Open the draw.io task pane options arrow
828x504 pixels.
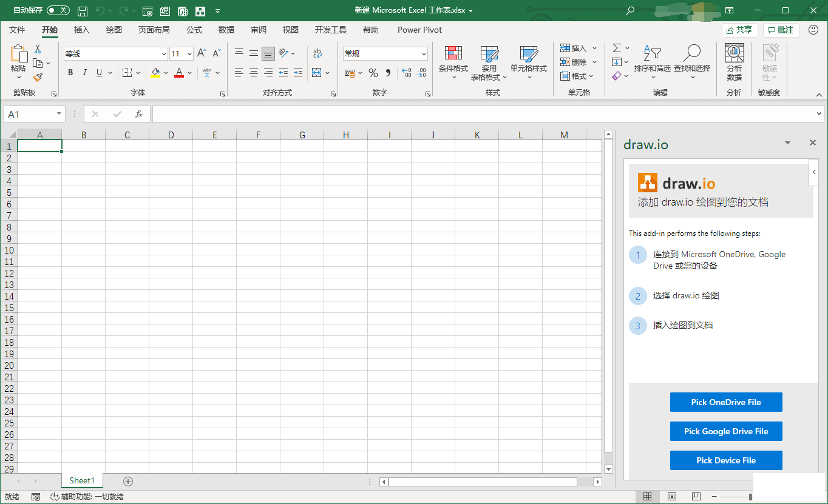pos(788,143)
